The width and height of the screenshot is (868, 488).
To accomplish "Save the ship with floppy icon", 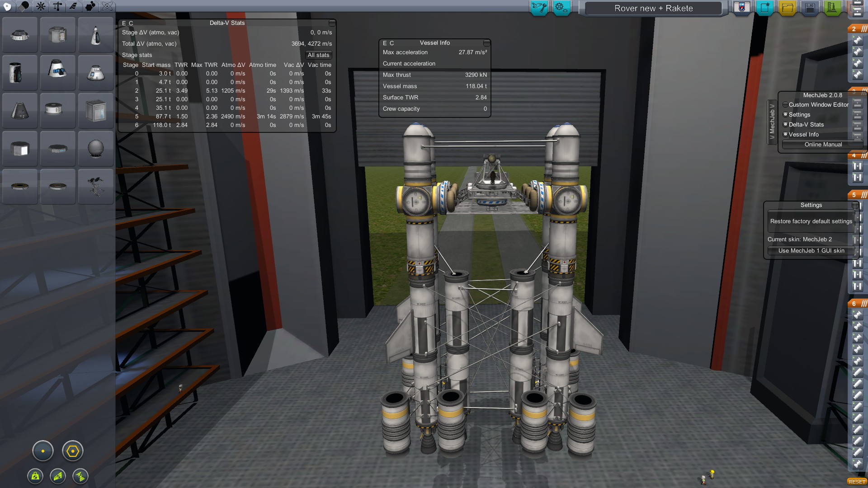I will tap(810, 8).
